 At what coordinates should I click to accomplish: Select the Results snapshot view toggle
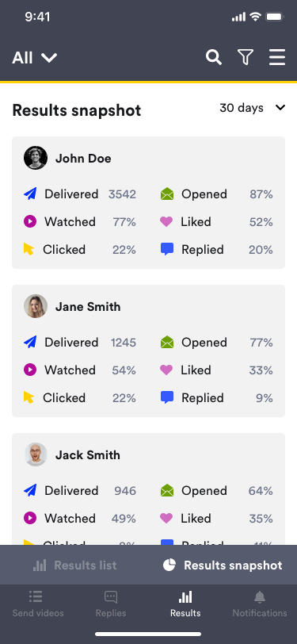tap(223, 565)
